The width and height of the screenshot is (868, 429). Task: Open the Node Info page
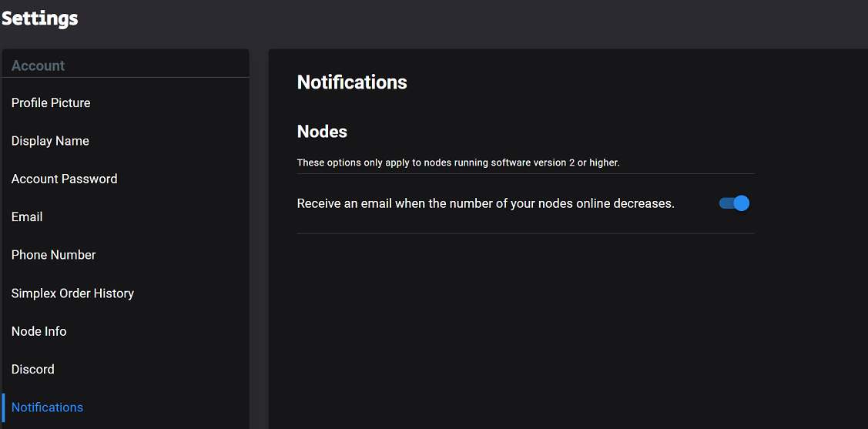(x=126, y=332)
